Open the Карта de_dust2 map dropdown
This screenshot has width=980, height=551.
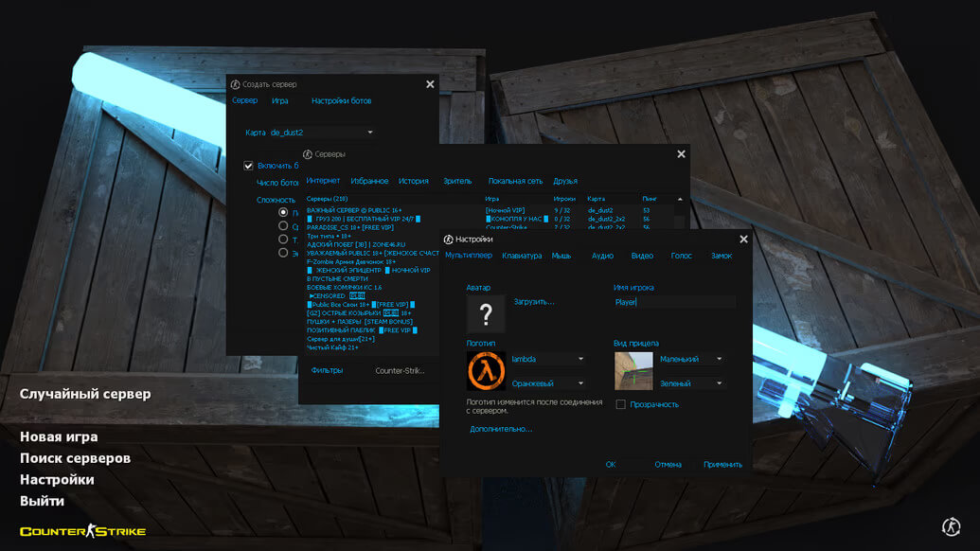(x=322, y=133)
